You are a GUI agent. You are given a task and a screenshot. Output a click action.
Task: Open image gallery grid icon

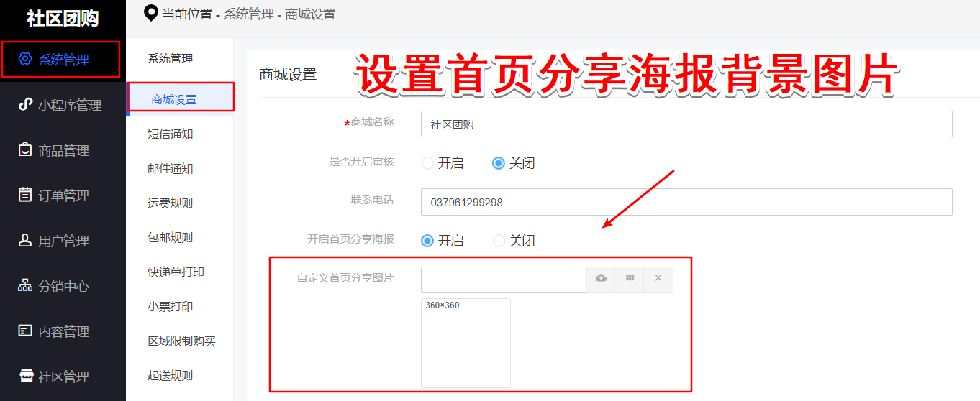click(x=630, y=279)
